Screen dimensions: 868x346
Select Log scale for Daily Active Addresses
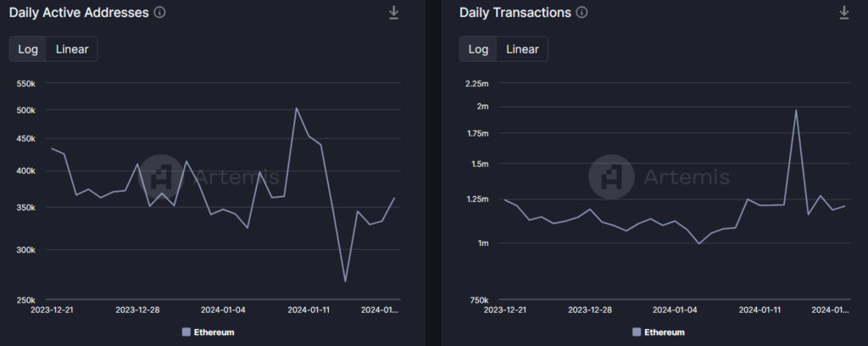(x=28, y=49)
